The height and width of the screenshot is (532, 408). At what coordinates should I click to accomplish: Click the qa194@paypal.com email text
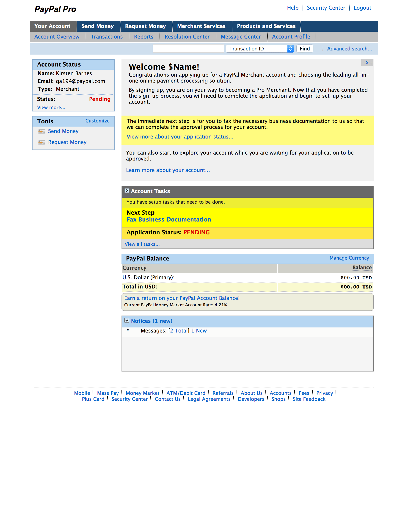(80, 81)
